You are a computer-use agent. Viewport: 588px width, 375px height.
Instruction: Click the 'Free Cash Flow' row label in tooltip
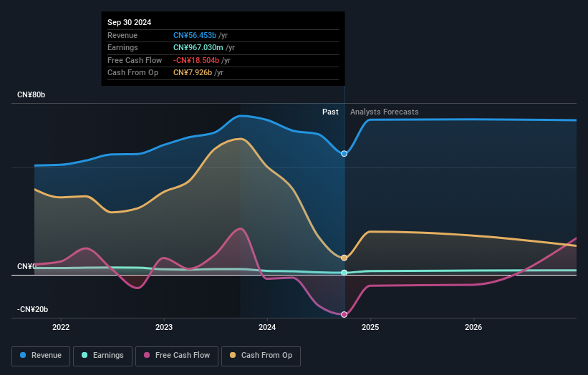pyautogui.click(x=135, y=60)
